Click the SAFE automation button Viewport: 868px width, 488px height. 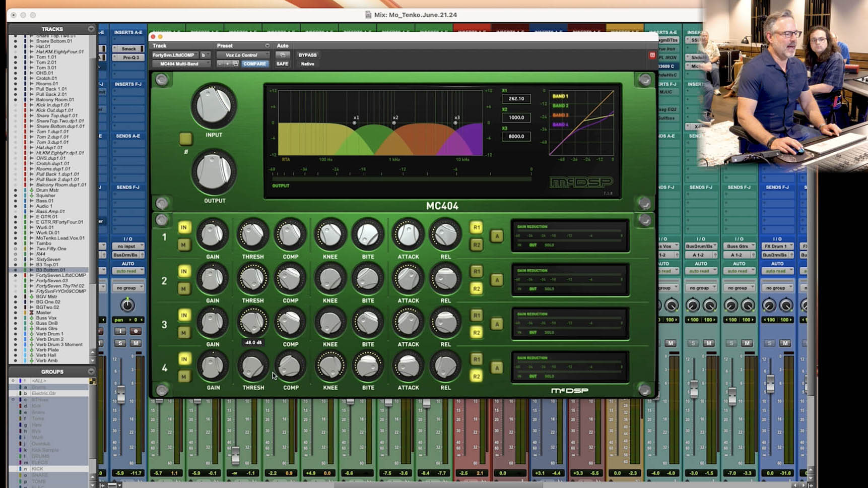click(282, 64)
